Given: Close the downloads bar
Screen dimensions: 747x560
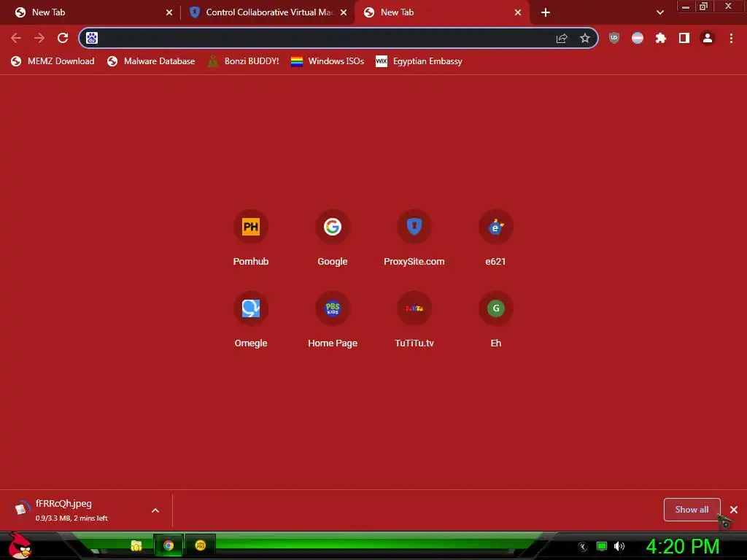Looking at the screenshot, I should 734,510.
